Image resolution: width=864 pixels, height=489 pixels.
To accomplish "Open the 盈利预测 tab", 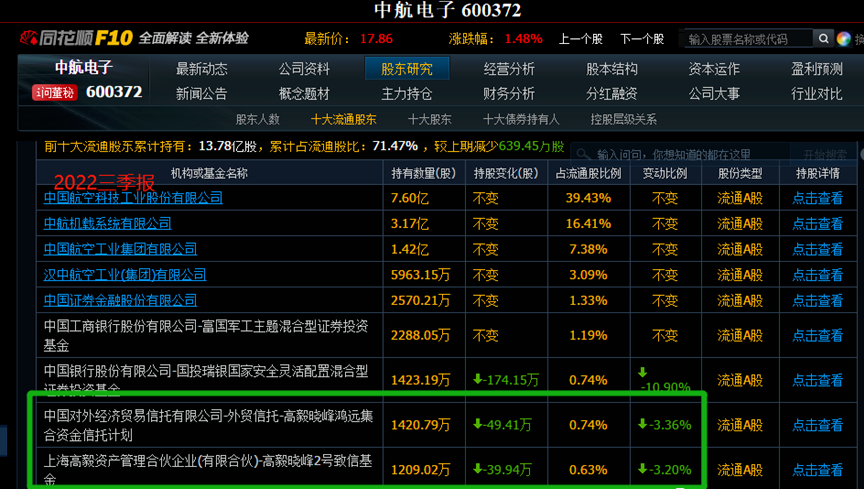I will tap(817, 69).
